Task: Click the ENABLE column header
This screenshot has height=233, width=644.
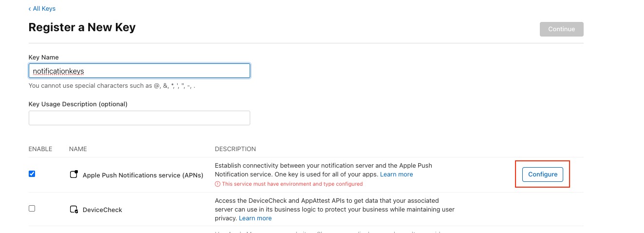Action: click(x=40, y=149)
